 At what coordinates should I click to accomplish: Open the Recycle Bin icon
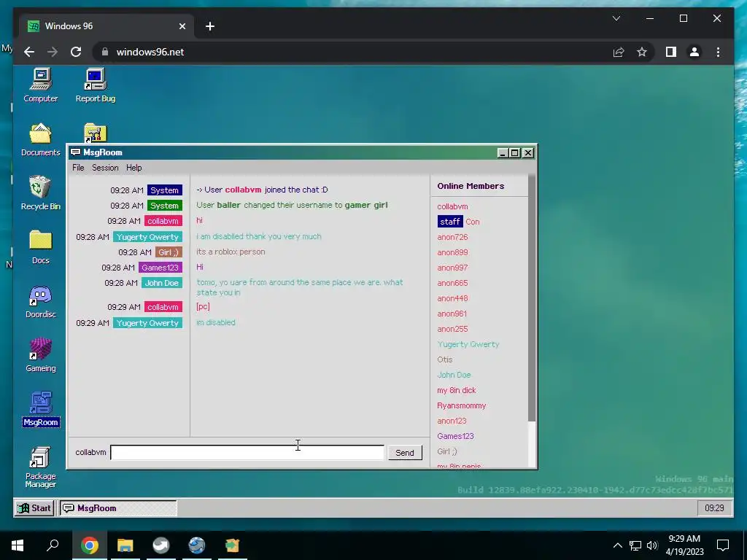[x=41, y=193]
